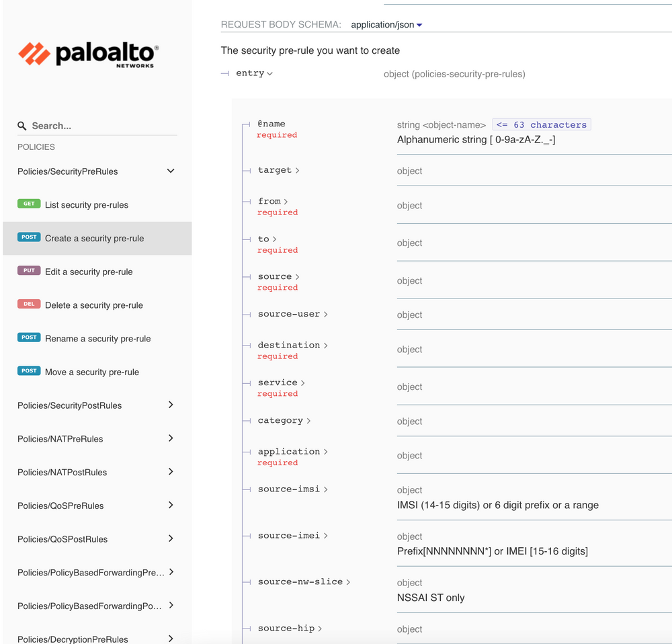672x644 pixels.
Task: Click the DEL badge beside Delete a security pre-rule
Action: (28, 304)
